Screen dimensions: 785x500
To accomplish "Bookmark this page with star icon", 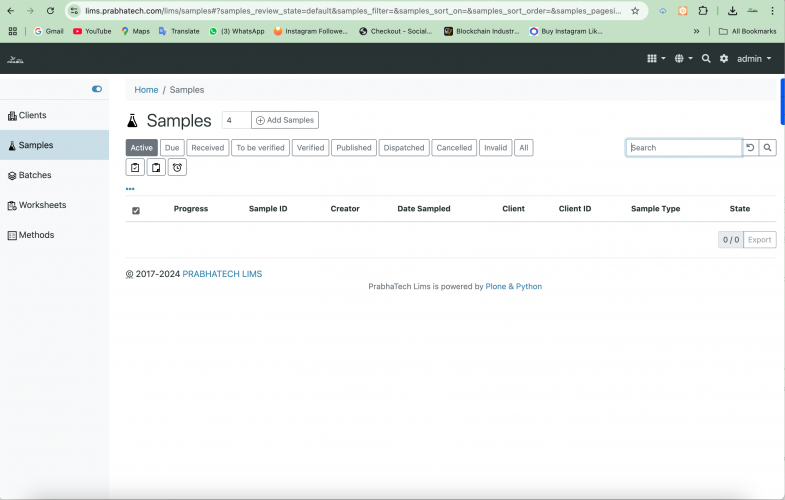I will [x=635, y=11].
